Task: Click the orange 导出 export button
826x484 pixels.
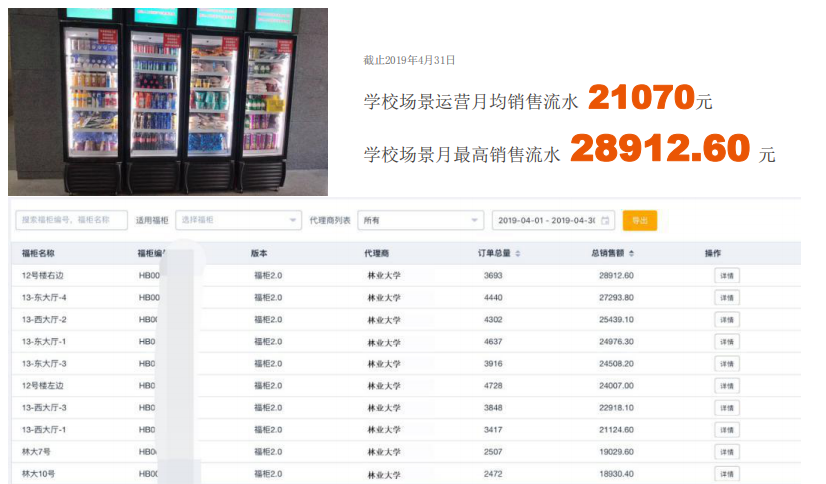Action: click(640, 220)
